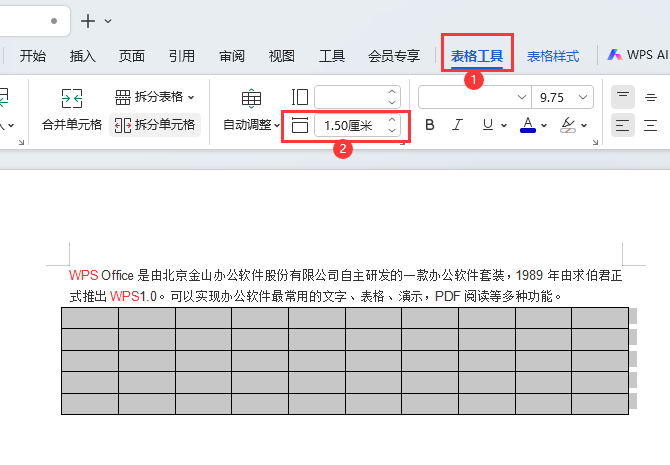The width and height of the screenshot is (670, 465).
Task: Open the 开始 tab
Action: tap(32, 56)
